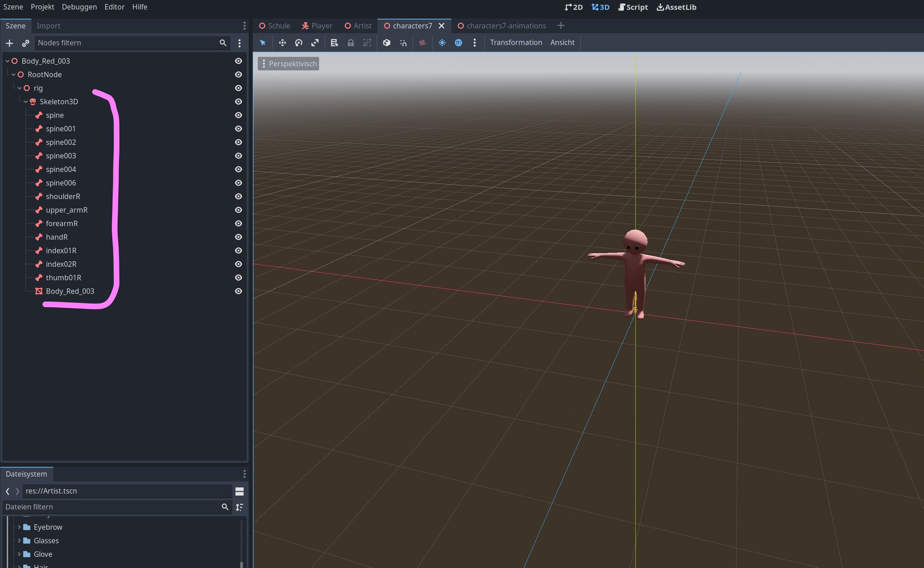Open the Script workspace
The width and height of the screenshot is (924, 568).
pos(633,7)
